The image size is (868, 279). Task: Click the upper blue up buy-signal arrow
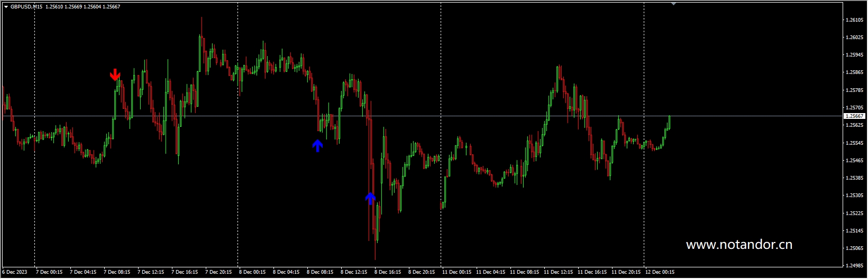[317, 145]
